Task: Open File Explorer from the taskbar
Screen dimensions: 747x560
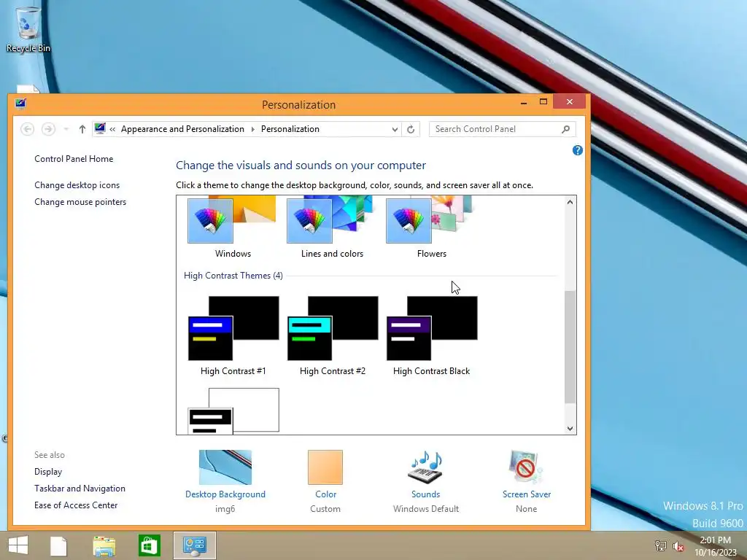Action: (104, 546)
